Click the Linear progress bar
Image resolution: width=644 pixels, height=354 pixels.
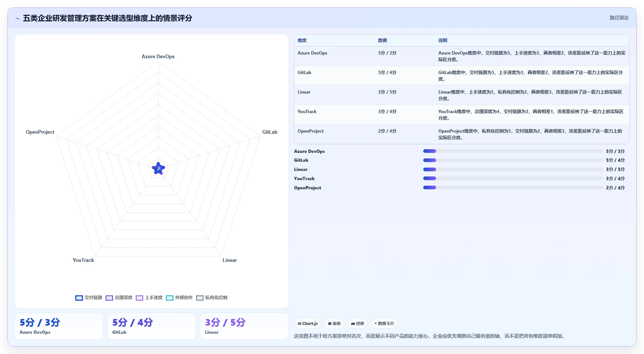point(513,169)
